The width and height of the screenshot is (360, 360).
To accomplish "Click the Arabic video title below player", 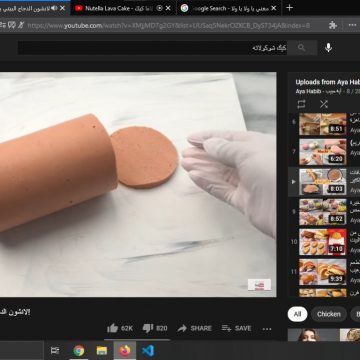I will (15, 313).
